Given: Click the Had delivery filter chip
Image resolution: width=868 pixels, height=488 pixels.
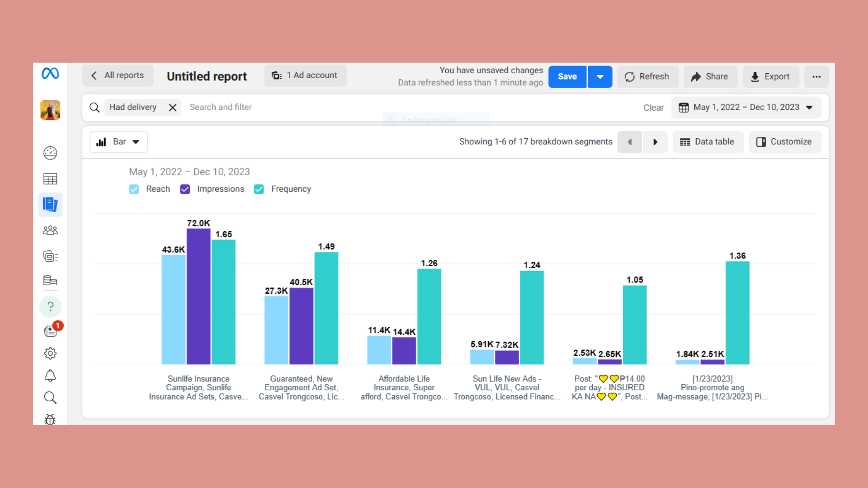Looking at the screenshot, I should (133, 108).
